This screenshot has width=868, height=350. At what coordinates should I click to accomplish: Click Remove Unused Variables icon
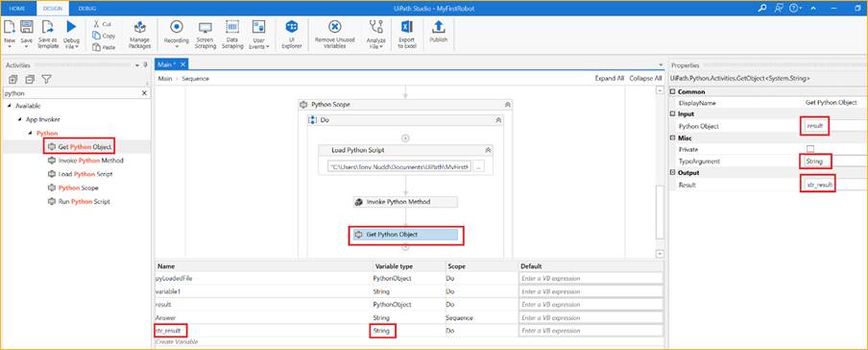[x=334, y=35]
